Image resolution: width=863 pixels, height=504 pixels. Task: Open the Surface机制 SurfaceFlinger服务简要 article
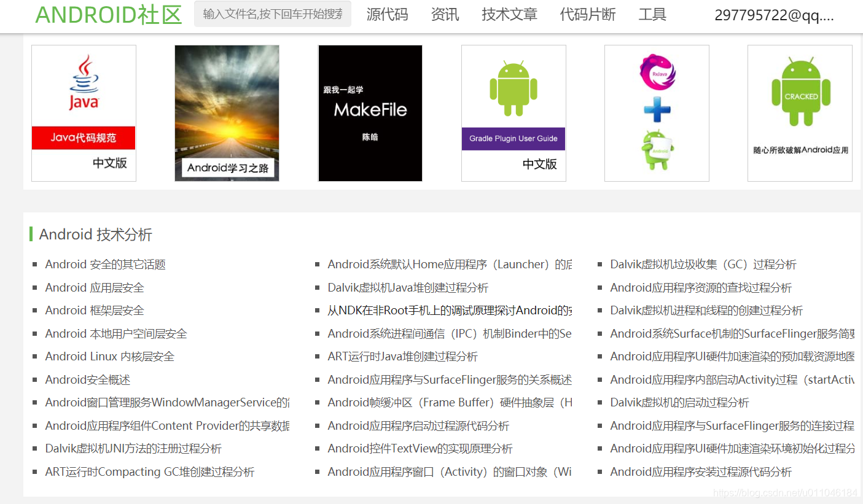[x=732, y=334]
